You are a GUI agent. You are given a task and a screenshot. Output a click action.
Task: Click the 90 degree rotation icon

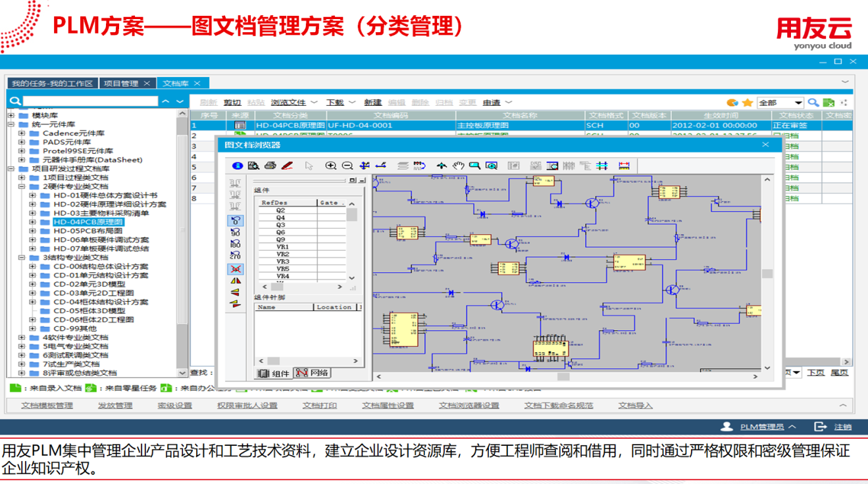pyautogui.click(x=235, y=232)
